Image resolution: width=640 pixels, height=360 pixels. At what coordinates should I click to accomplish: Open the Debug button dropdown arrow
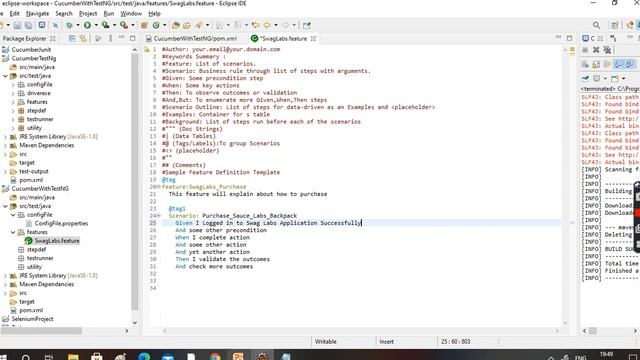(x=78, y=25)
